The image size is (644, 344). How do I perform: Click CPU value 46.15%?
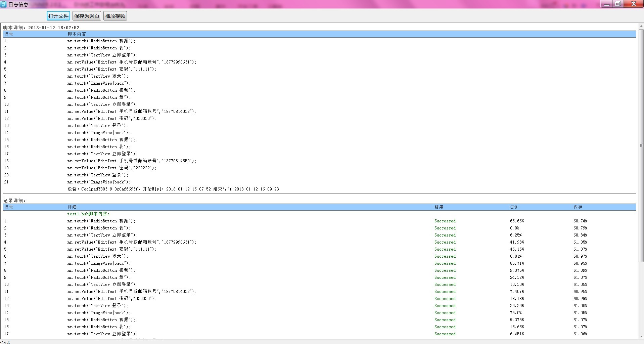517,249
